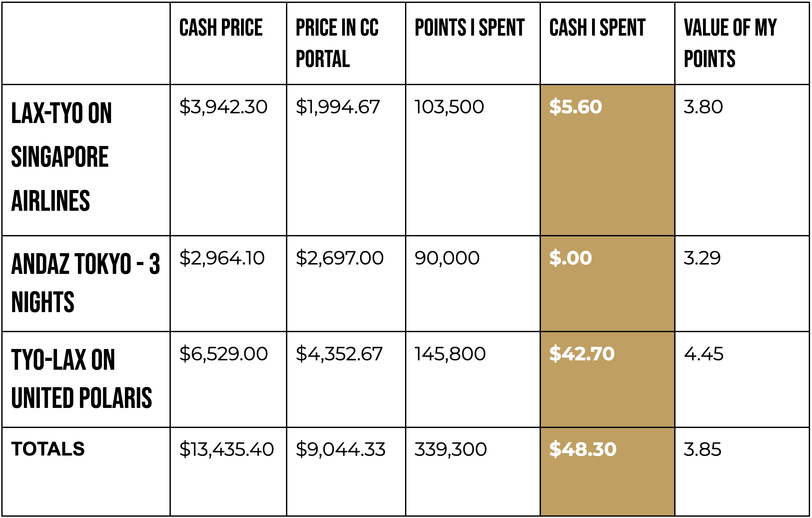Image resolution: width=812 pixels, height=518 pixels.
Task: Click the Points I Spent header
Action: pyautogui.click(x=469, y=28)
